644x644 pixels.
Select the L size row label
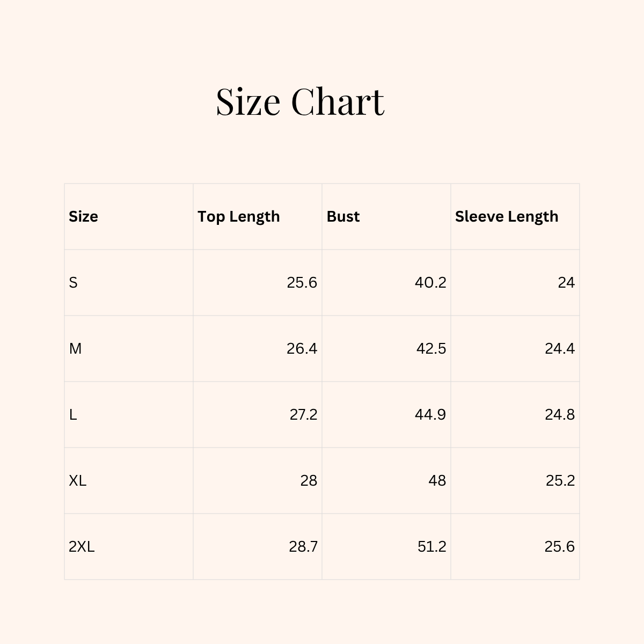(73, 414)
